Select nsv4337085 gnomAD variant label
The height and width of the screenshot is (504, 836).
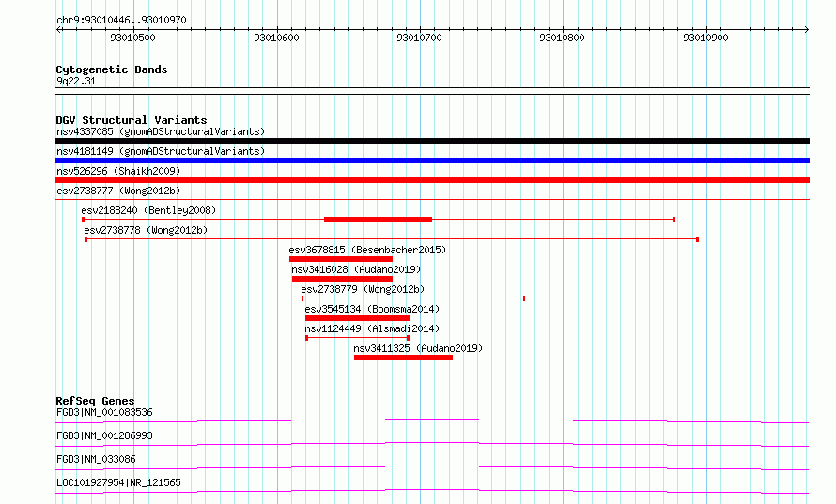[x=161, y=131]
